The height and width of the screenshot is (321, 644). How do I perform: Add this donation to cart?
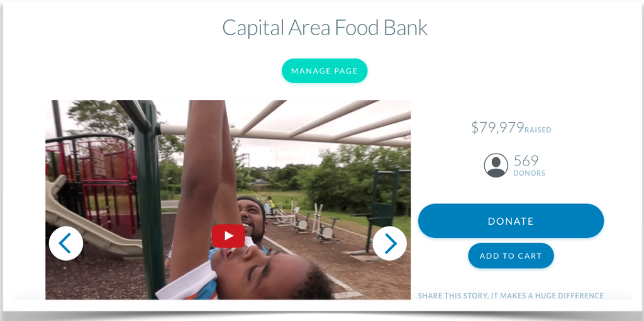[511, 256]
